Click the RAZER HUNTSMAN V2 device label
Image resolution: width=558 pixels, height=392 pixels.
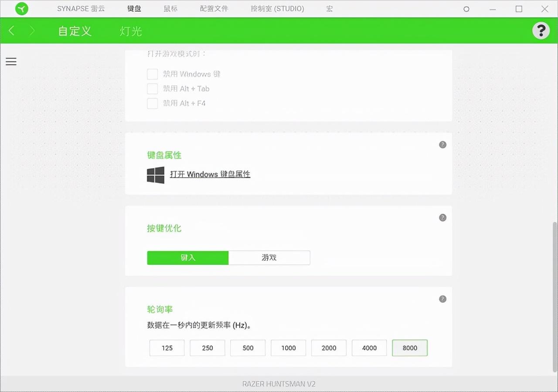tap(279, 384)
